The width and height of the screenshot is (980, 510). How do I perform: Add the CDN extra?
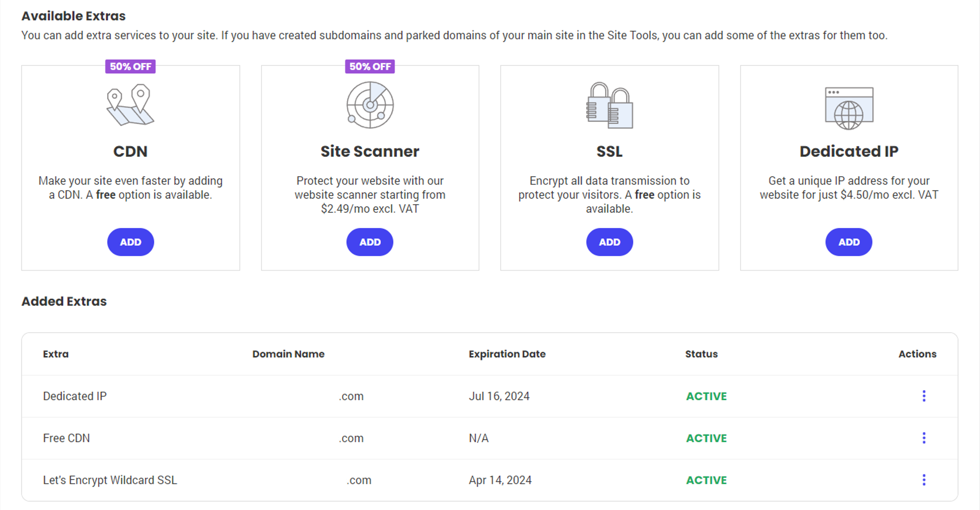(131, 242)
